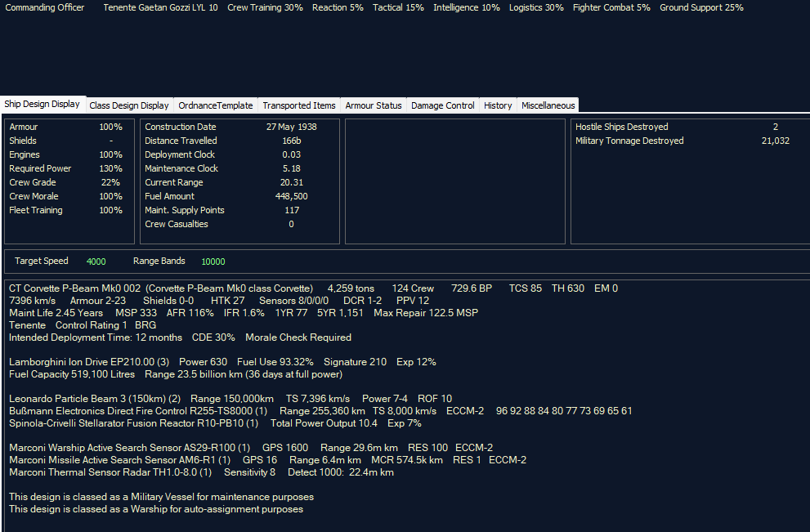The image size is (810, 532).
Task: Click Intended Deployment Time line
Action: [181, 338]
